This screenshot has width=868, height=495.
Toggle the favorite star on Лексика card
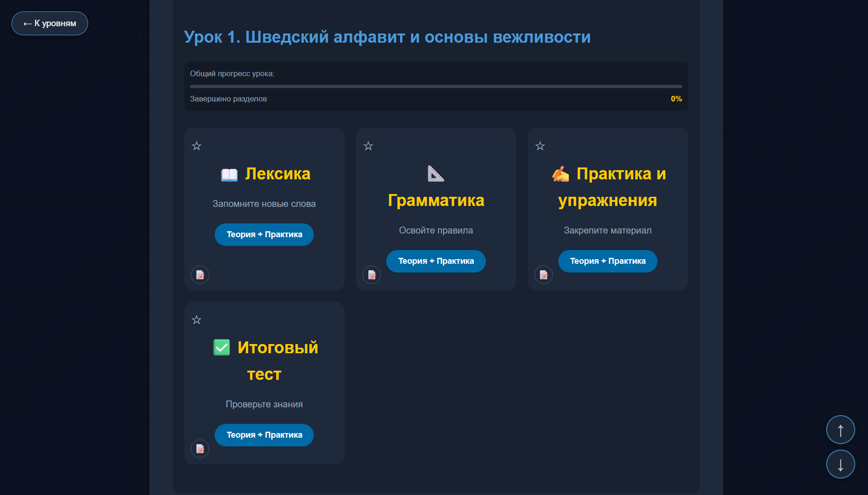coord(196,146)
